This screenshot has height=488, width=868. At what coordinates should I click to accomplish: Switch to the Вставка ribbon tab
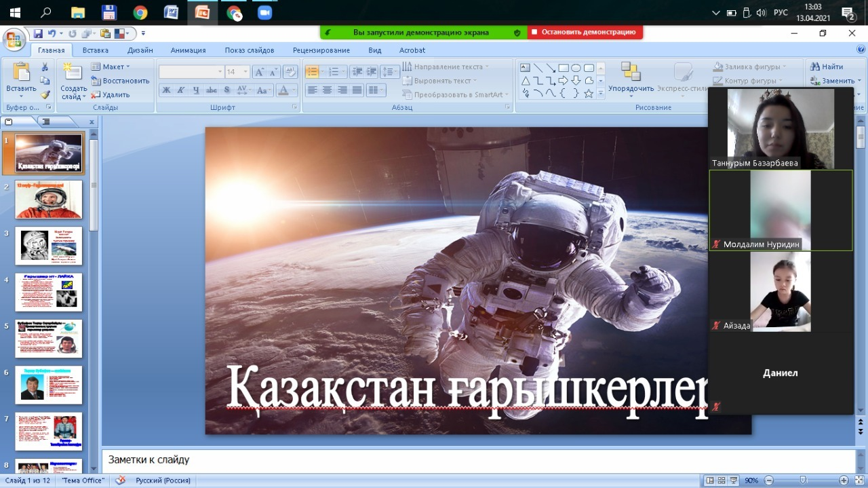(x=94, y=50)
